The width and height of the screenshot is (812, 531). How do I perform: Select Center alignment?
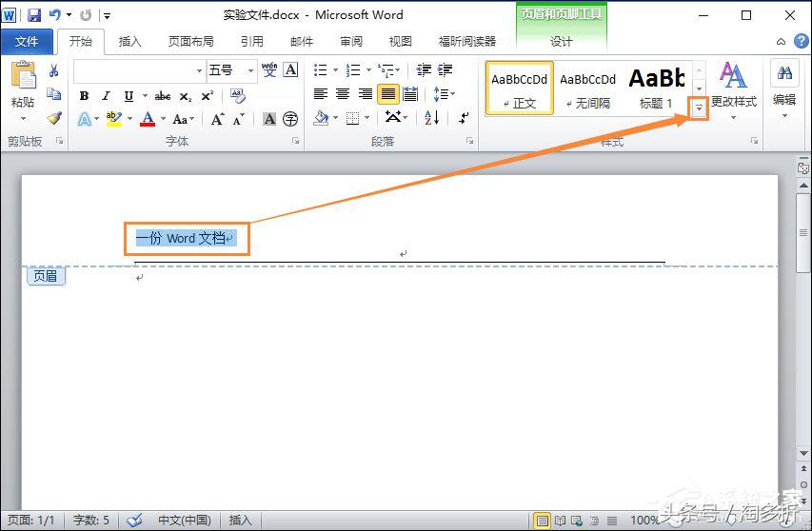coord(343,94)
